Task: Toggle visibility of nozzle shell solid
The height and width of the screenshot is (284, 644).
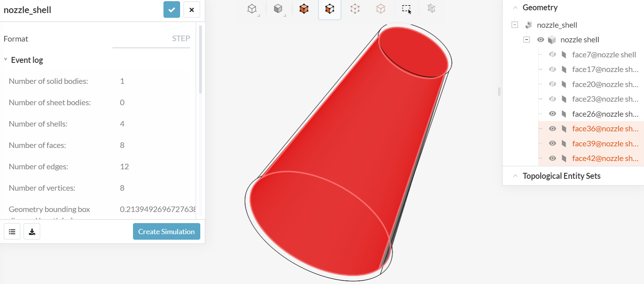Action: [x=541, y=40]
